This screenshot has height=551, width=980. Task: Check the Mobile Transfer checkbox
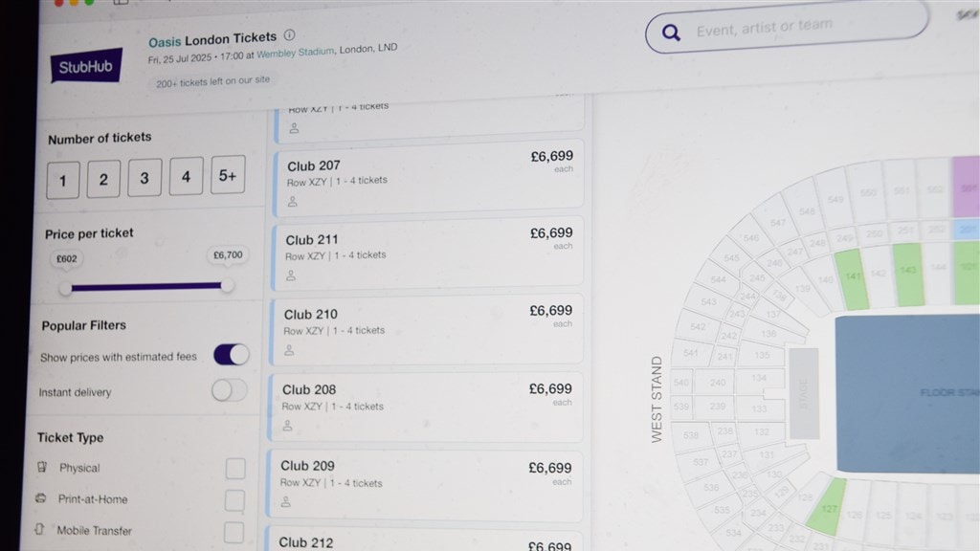pos(234,531)
